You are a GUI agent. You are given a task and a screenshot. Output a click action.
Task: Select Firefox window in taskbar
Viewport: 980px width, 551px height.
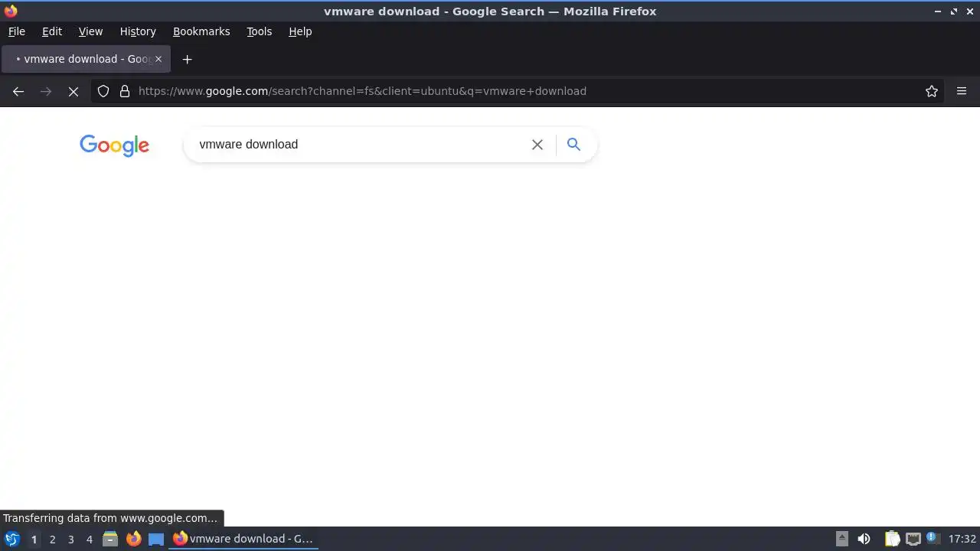click(243, 539)
